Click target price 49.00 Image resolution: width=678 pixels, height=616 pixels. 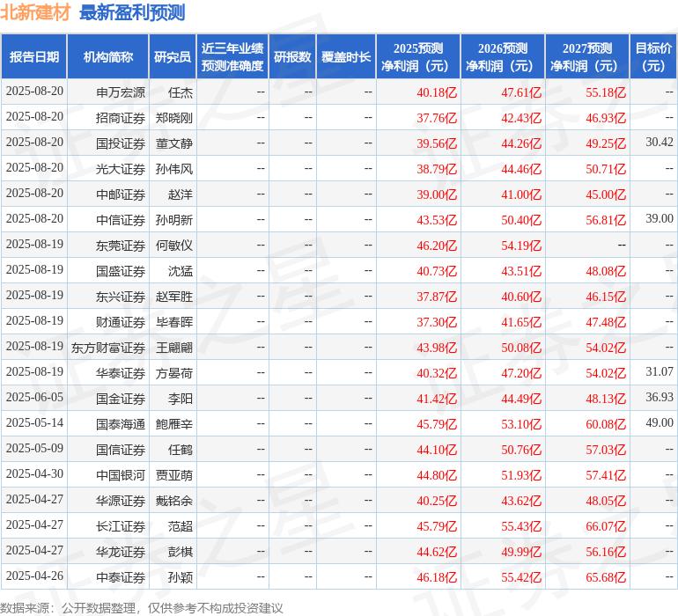pos(659,422)
